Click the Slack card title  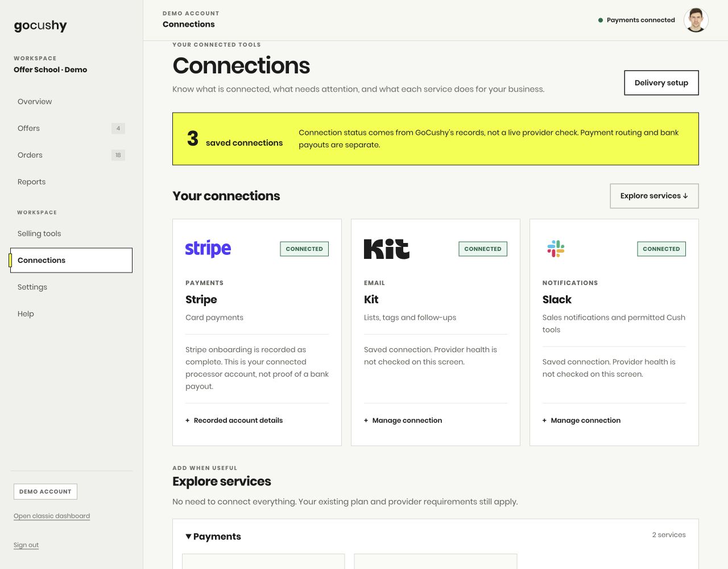coord(557,300)
